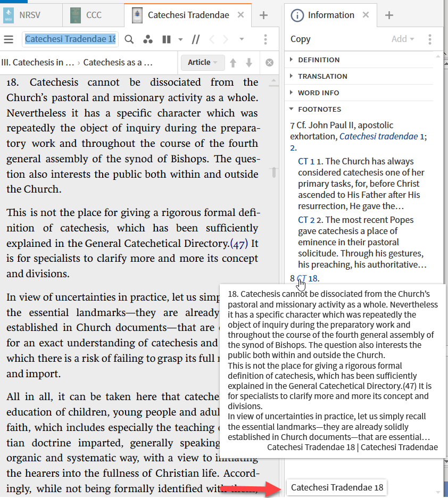Open the Catechesi tradendae 1 footnote link
The width and height of the screenshot is (448, 498).
pyautogui.click(x=381, y=137)
